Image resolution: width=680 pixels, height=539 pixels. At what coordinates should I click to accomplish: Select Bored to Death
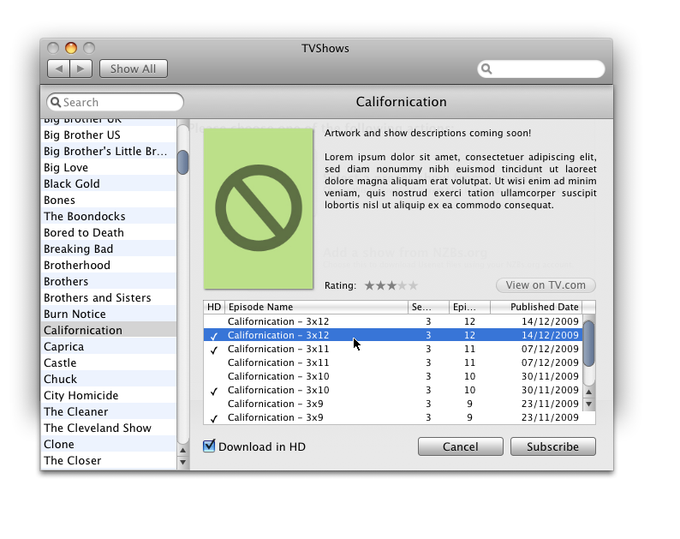(109, 232)
